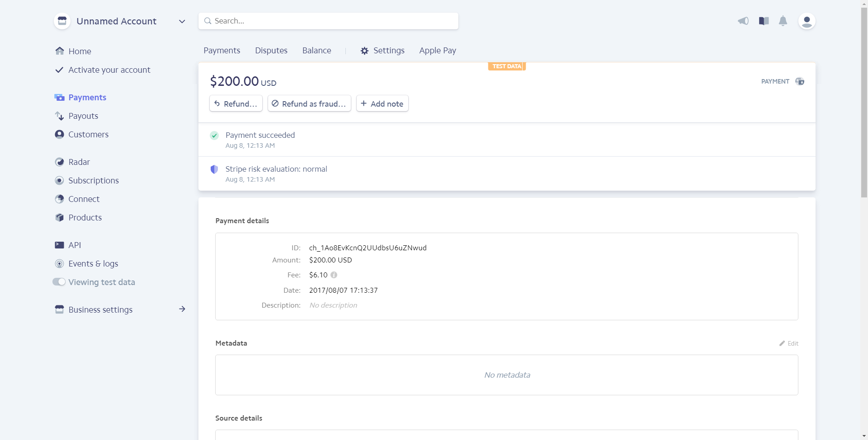Click the Fee info icon

pos(334,275)
